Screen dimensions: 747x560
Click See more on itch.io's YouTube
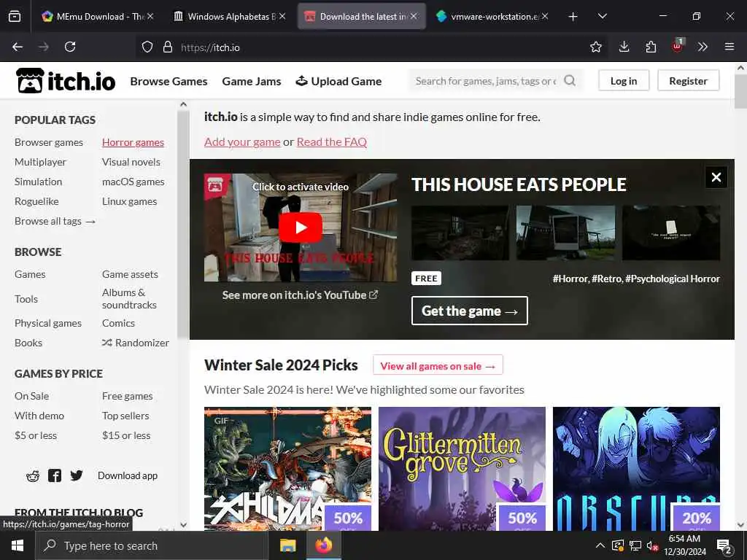click(x=300, y=295)
